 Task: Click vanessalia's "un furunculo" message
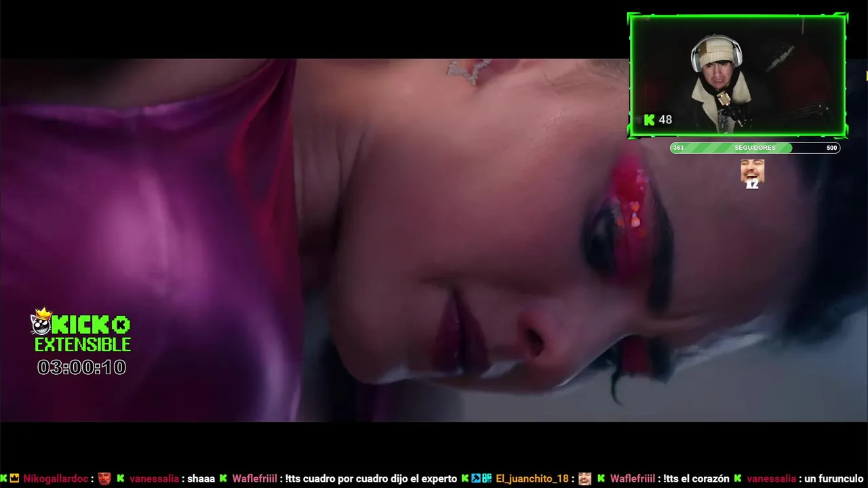[834, 479]
